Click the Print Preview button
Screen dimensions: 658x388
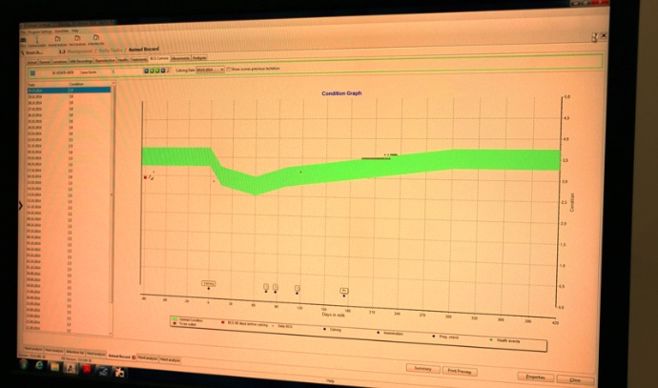(460, 371)
